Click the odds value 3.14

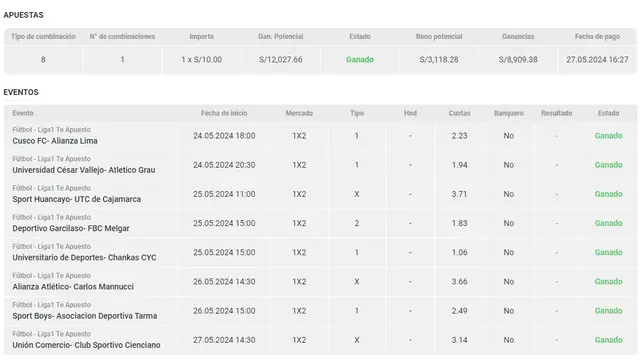pyautogui.click(x=459, y=340)
